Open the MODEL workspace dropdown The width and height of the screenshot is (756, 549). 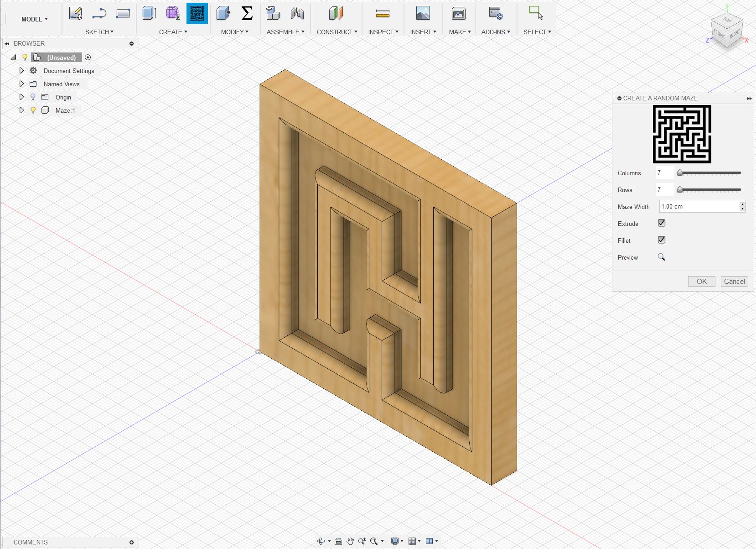click(34, 19)
